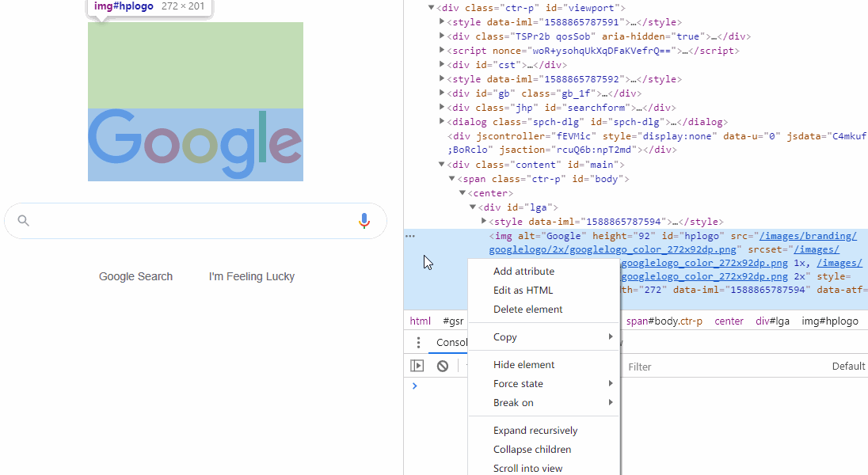Open the Default log levels dropdown
The image size is (868, 475).
[848, 366]
